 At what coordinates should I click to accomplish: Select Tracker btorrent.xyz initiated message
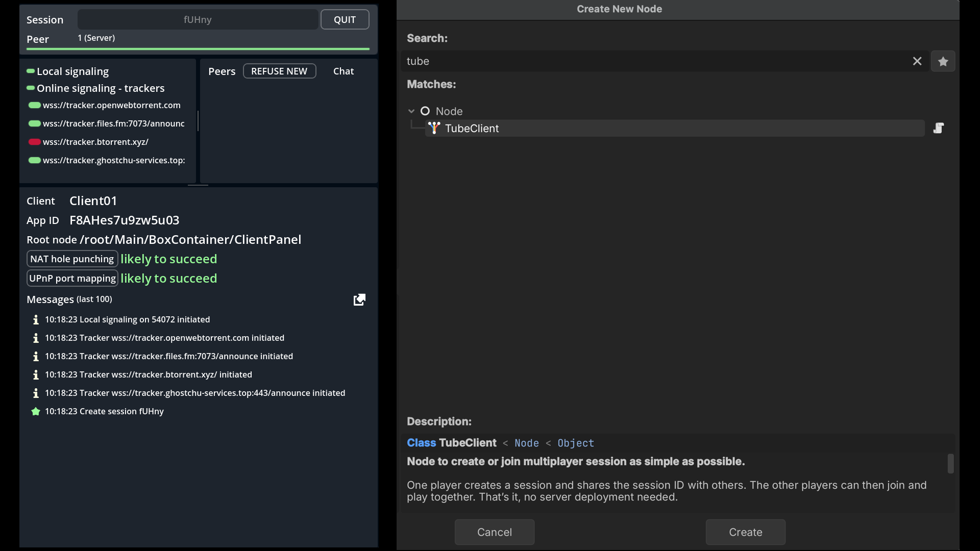click(149, 374)
